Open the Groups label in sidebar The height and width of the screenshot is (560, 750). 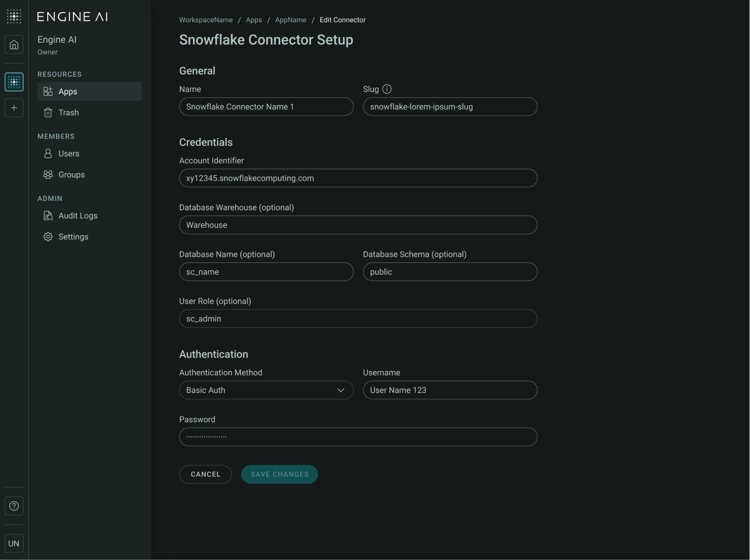(71, 175)
